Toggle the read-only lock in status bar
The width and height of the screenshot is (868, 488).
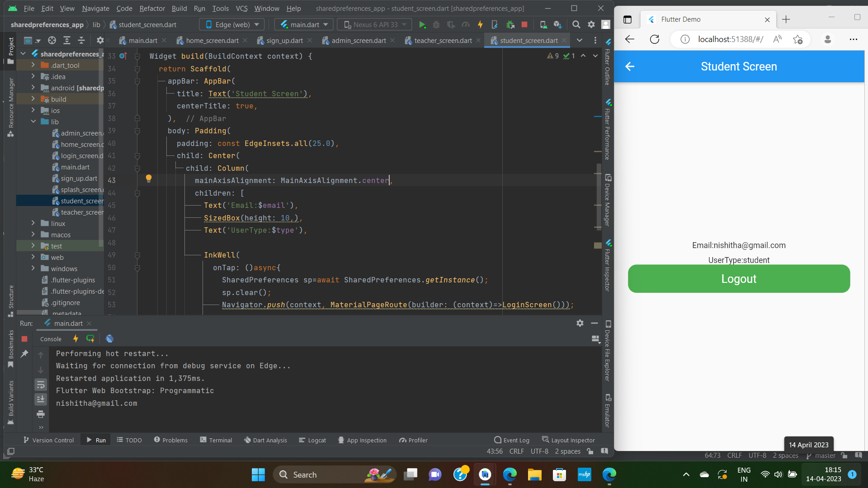590,451
